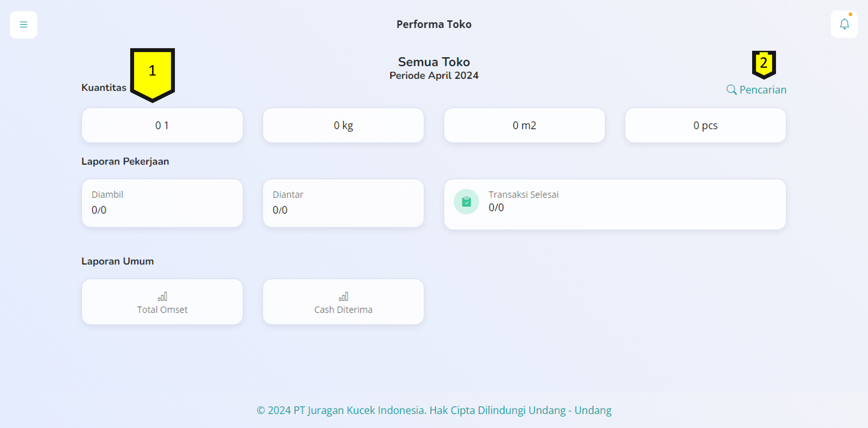868x428 pixels.
Task: Open the Transaksi Selesai card
Action: [x=615, y=204]
